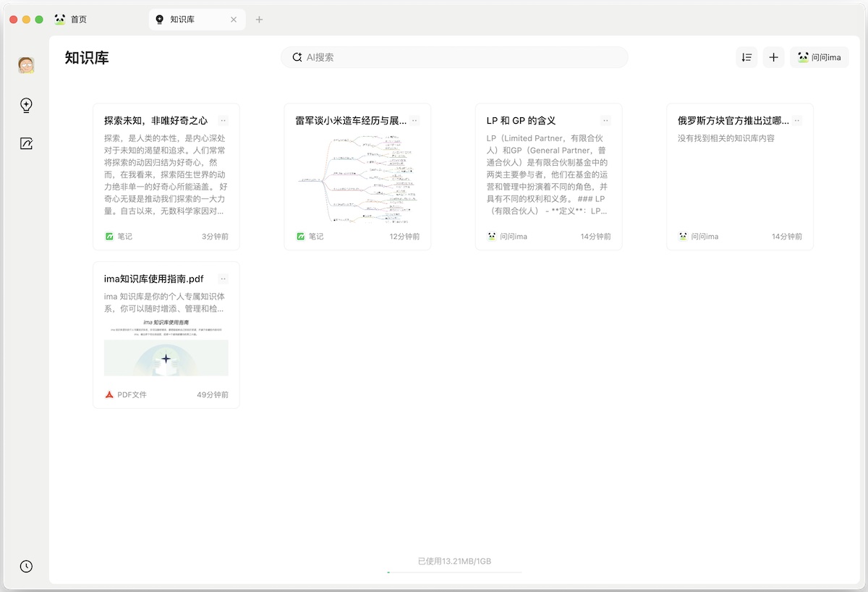The image size is (868, 592).
Task: Open the history clock icon
Action: (26, 567)
